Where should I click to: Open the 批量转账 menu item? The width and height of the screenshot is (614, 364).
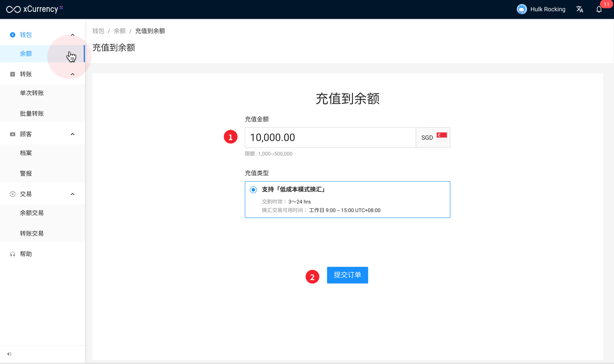click(x=42, y=114)
